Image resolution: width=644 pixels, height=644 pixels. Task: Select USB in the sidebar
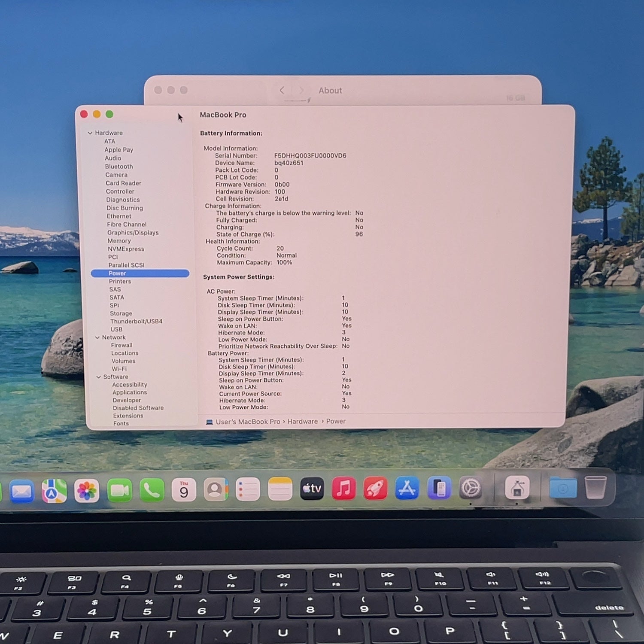pyautogui.click(x=116, y=330)
